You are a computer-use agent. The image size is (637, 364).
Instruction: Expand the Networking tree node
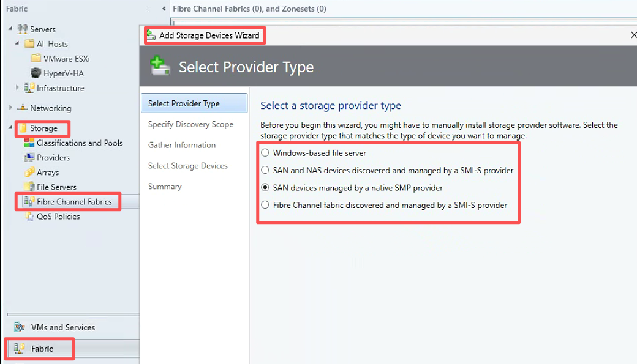pos(10,108)
